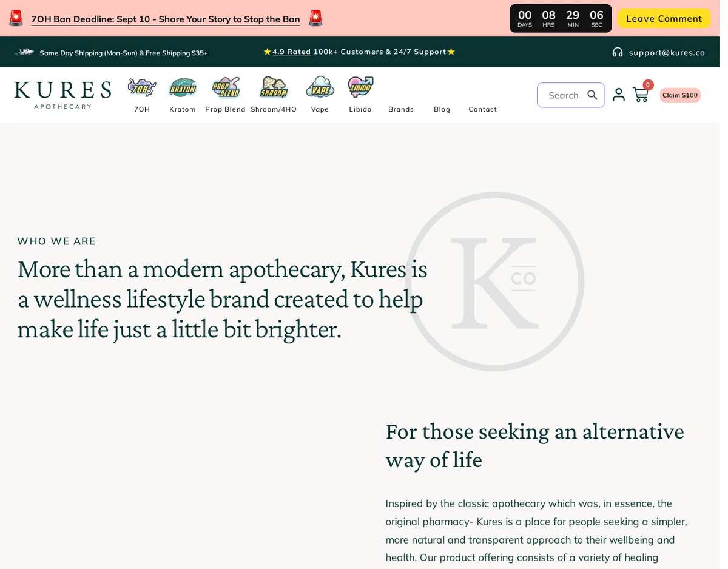Click the shipping plane icon
Viewport: 728px width, 569px height.
[x=24, y=52]
